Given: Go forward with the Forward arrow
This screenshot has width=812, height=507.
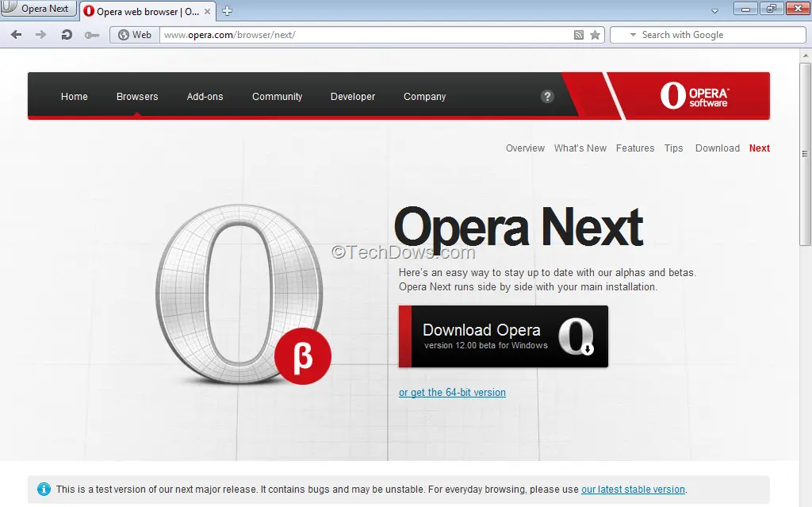Looking at the screenshot, I should (40, 35).
